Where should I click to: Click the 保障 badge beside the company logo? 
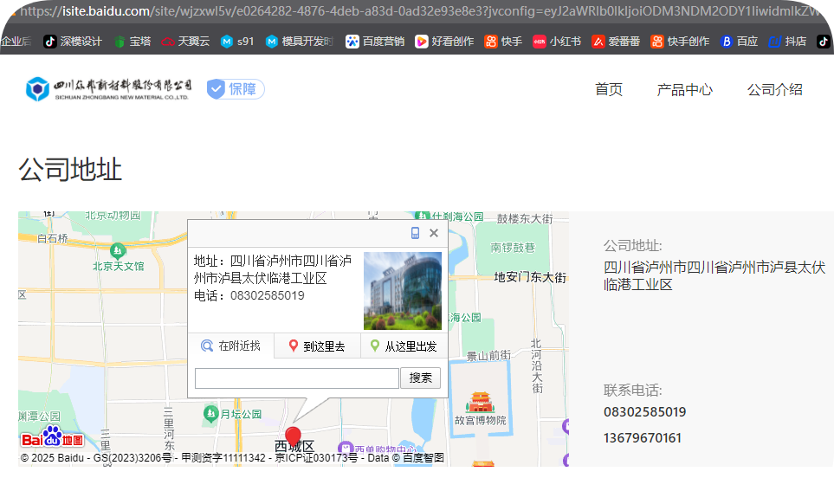click(x=234, y=88)
